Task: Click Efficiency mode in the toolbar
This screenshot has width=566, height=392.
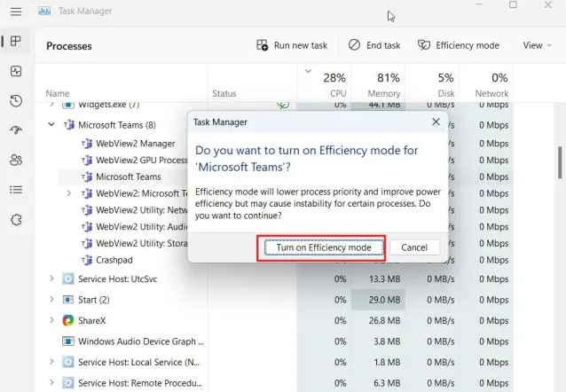Action: [x=459, y=45]
